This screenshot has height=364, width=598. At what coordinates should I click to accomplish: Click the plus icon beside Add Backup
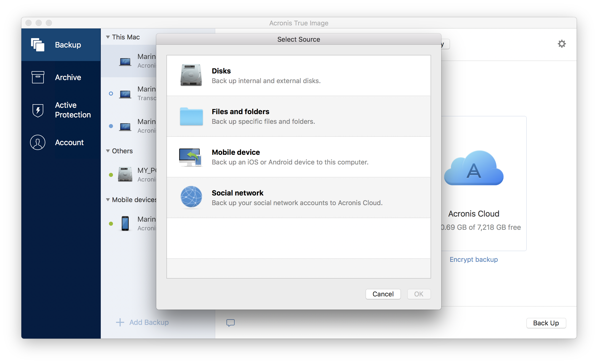120,322
